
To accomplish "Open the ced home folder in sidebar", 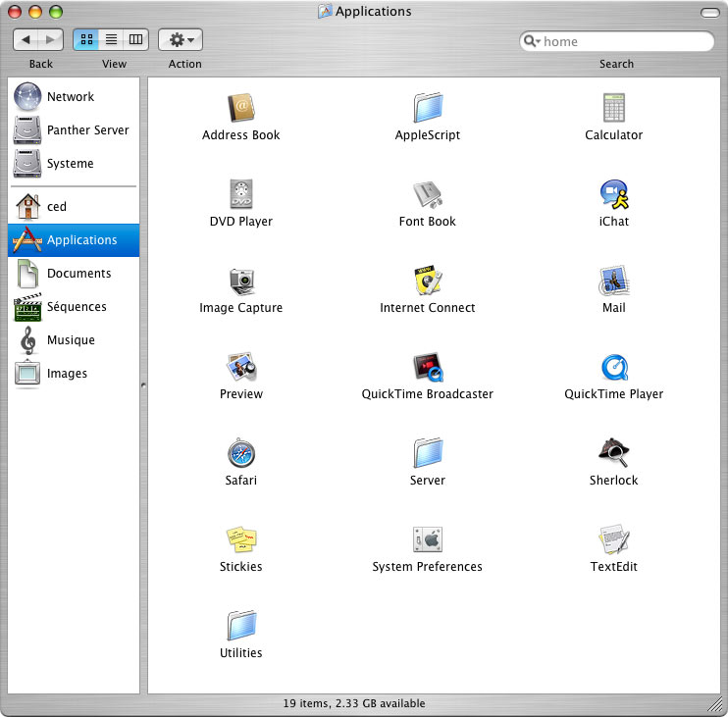I will click(74, 207).
